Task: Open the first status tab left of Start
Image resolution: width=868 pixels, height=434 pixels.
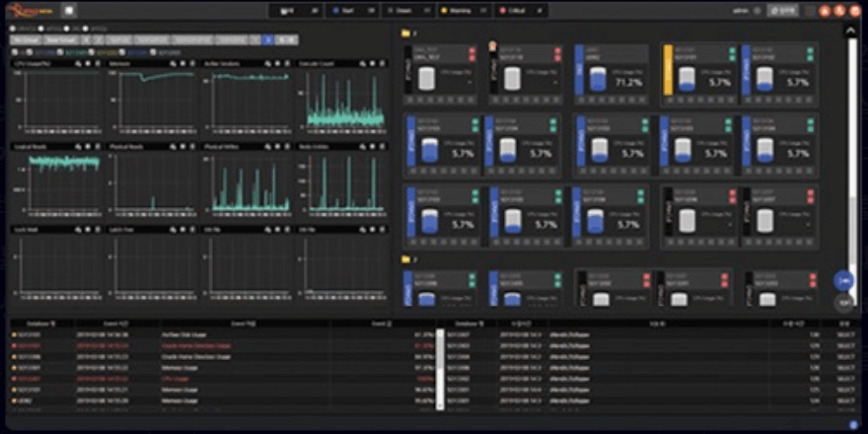Action: click(x=298, y=11)
